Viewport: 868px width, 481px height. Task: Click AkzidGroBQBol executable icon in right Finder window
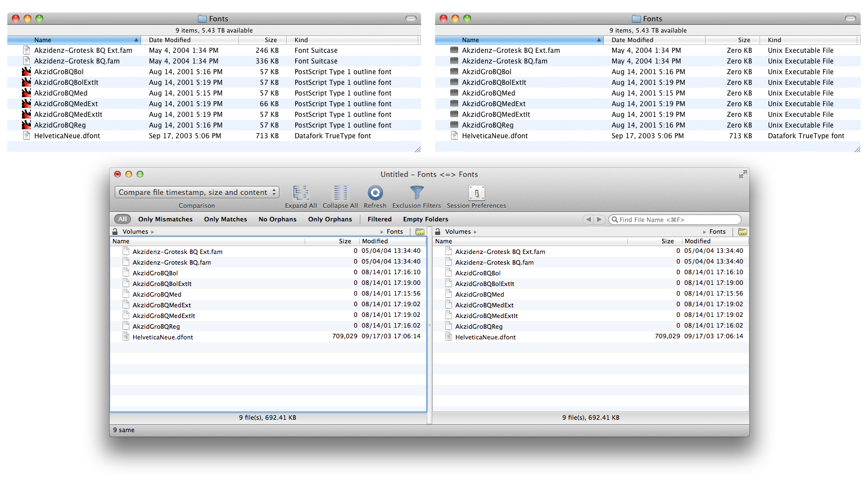[x=454, y=71]
